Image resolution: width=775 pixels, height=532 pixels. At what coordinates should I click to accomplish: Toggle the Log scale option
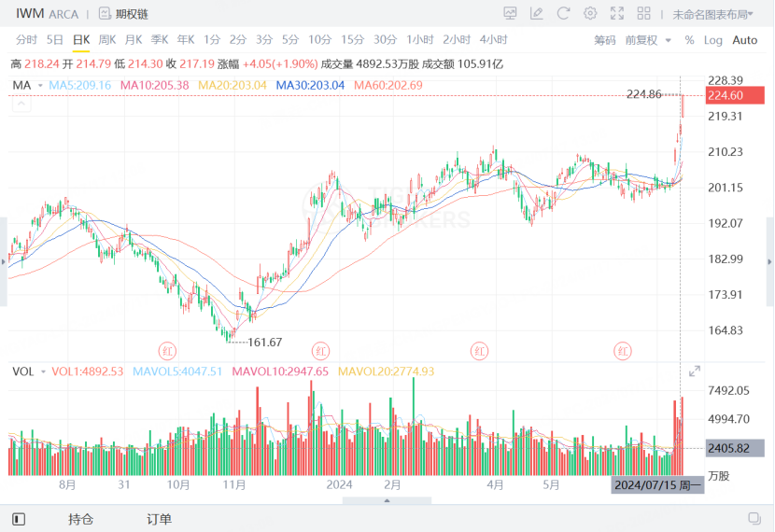coord(712,40)
